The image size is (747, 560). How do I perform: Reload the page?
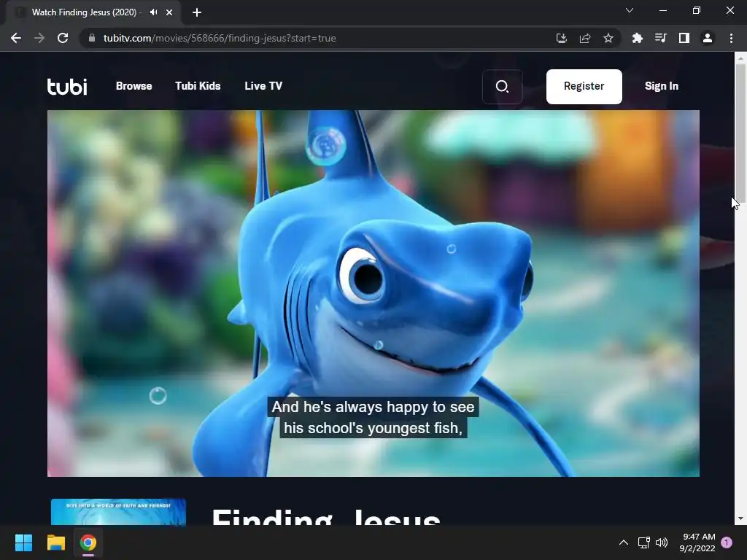[x=63, y=38]
